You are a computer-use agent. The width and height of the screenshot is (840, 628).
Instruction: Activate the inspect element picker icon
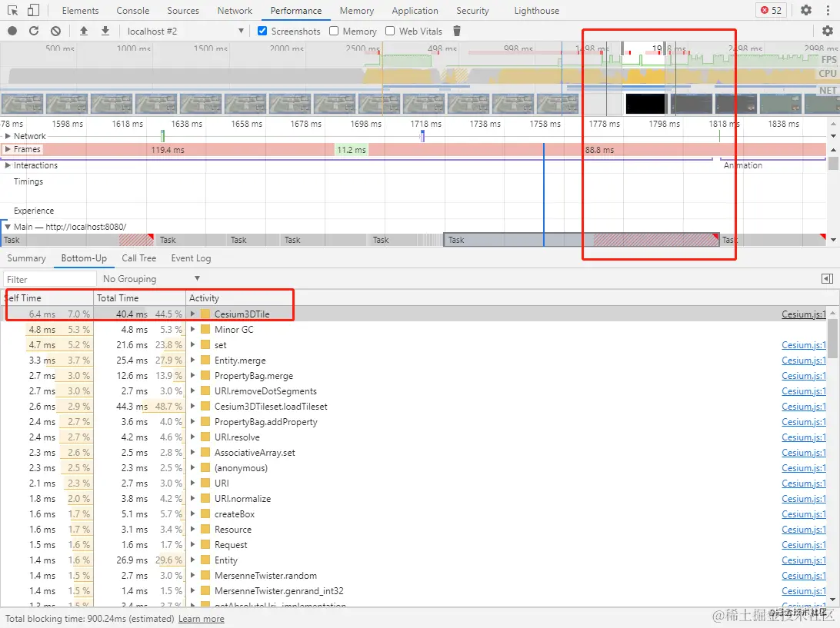point(12,10)
